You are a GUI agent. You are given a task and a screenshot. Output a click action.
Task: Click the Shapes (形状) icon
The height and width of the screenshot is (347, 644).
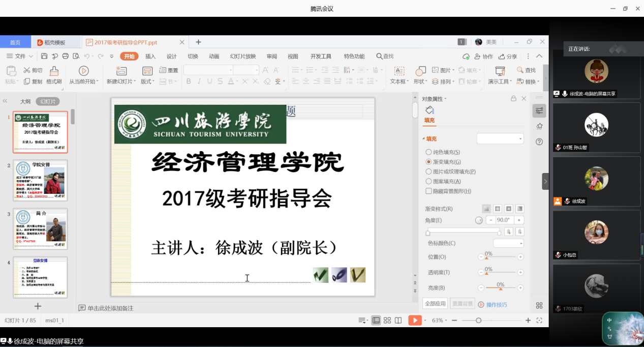coord(421,71)
